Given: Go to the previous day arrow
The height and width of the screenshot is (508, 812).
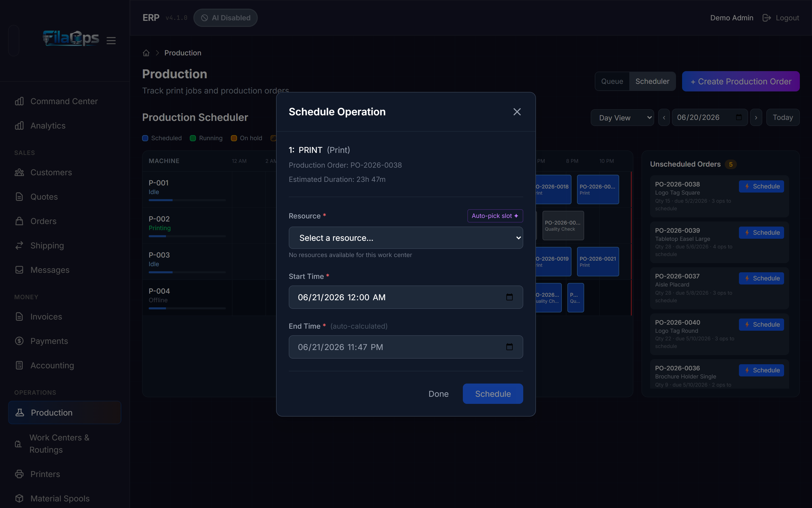Looking at the screenshot, I should tap(664, 118).
